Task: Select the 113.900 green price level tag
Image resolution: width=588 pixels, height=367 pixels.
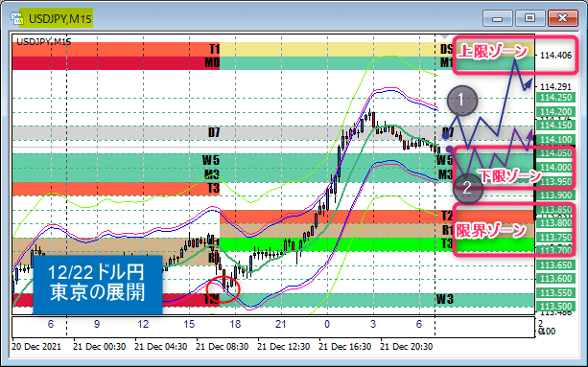Action: (556, 195)
